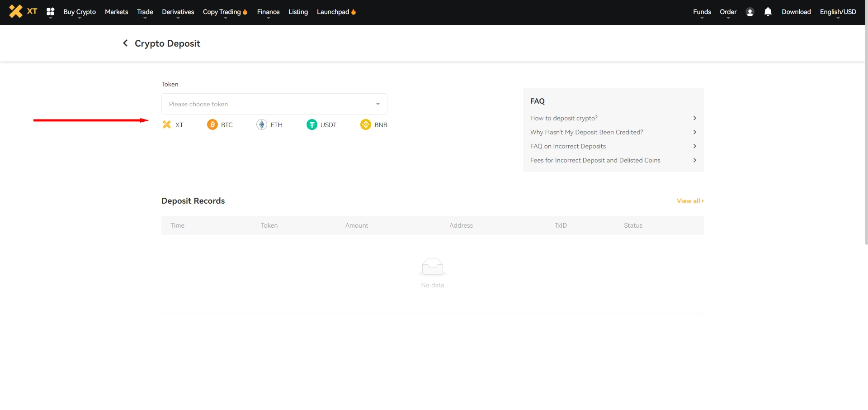Screen dimensions: 868x410
Task: Click the Token column header in records
Action: coord(269,225)
